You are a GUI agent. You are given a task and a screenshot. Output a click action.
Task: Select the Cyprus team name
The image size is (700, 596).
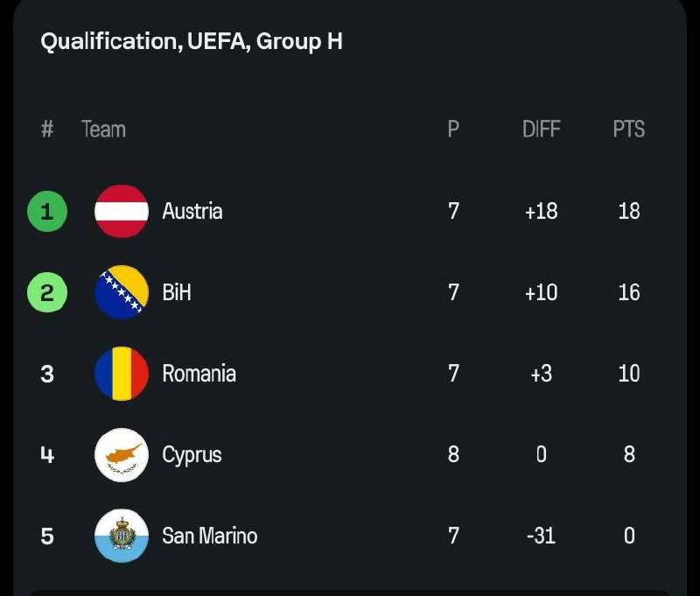[x=192, y=454]
